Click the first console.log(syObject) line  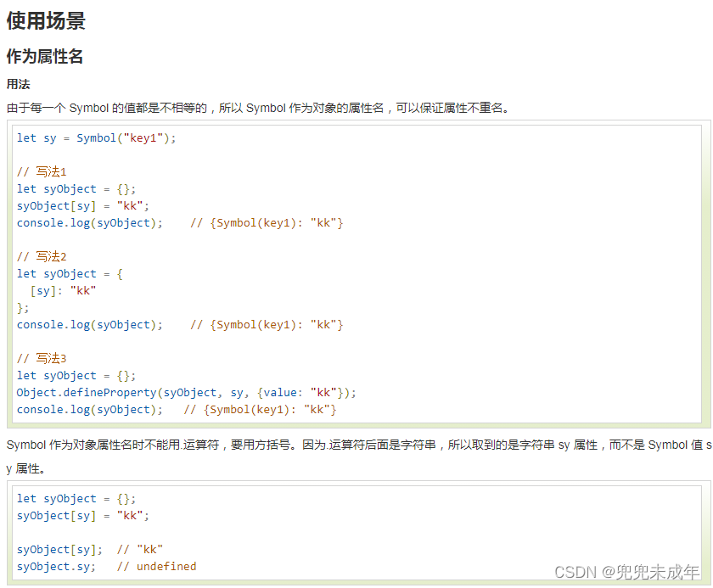click(x=93, y=222)
